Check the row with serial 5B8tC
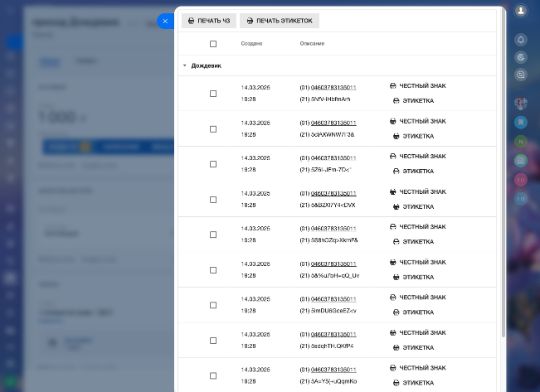 [x=213, y=235]
